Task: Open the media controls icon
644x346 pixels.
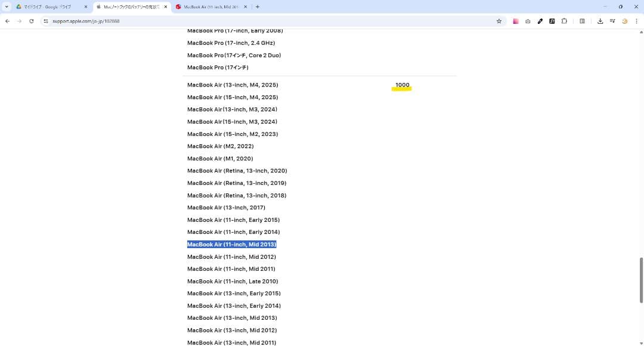Action: (612, 21)
